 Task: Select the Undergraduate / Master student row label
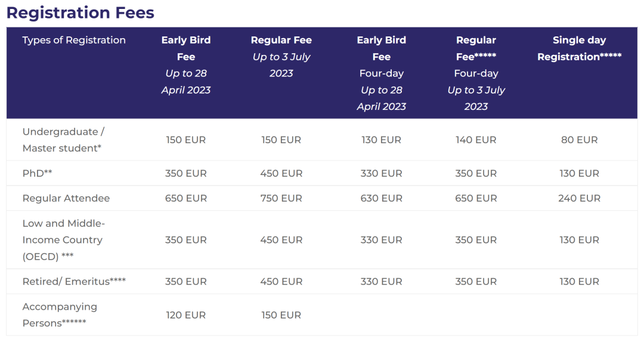[x=64, y=140]
